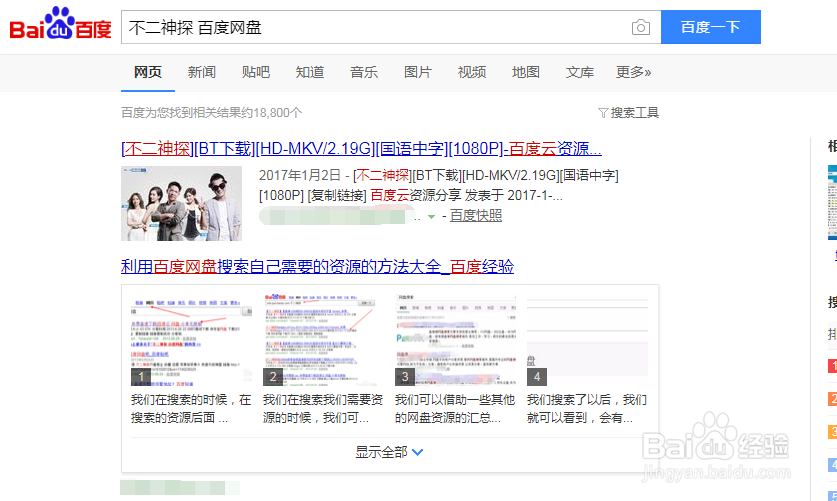Switch to 图片 tab
837x501 pixels.
pos(418,72)
